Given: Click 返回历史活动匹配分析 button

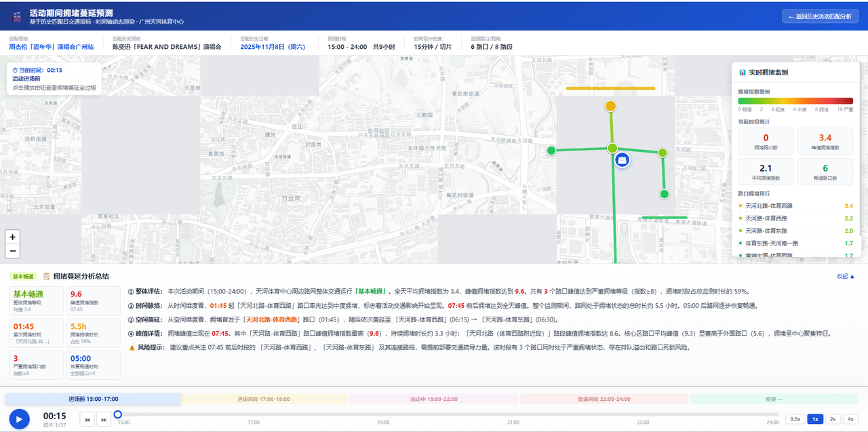Looking at the screenshot, I should click(819, 16).
